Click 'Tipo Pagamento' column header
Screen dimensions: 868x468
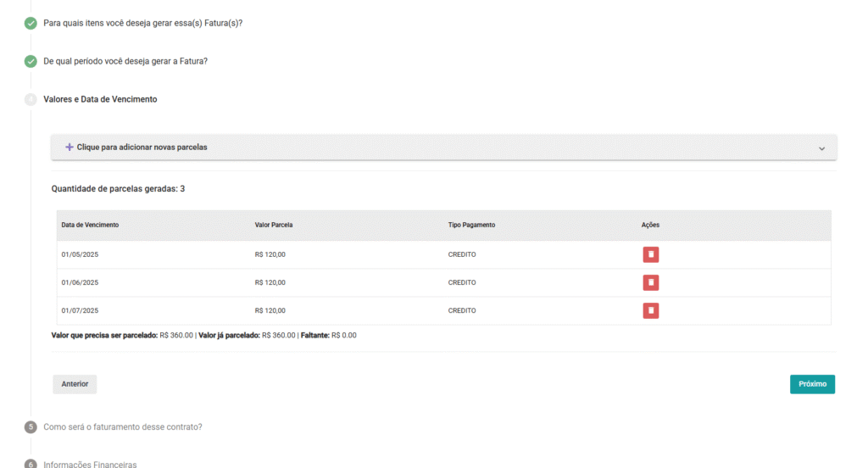471,225
